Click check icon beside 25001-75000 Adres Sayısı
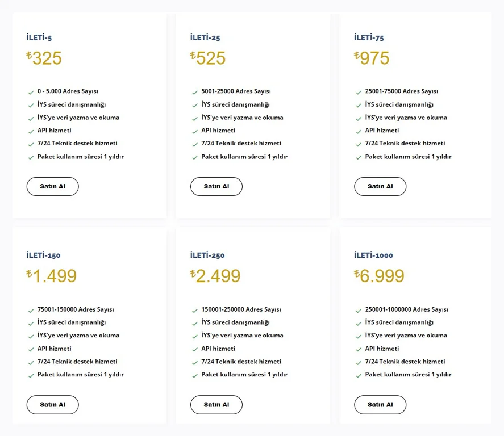This screenshot has width=504, height=436. [359, 92]
